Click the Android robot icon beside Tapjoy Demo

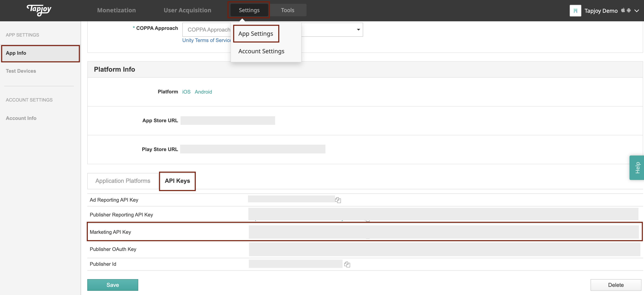click(x=629, y=10)
